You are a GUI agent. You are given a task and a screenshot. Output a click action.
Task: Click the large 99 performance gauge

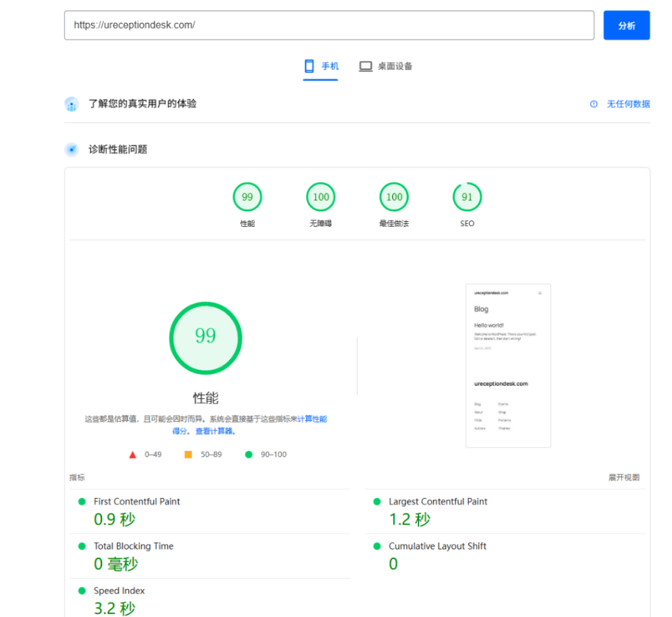206,338
